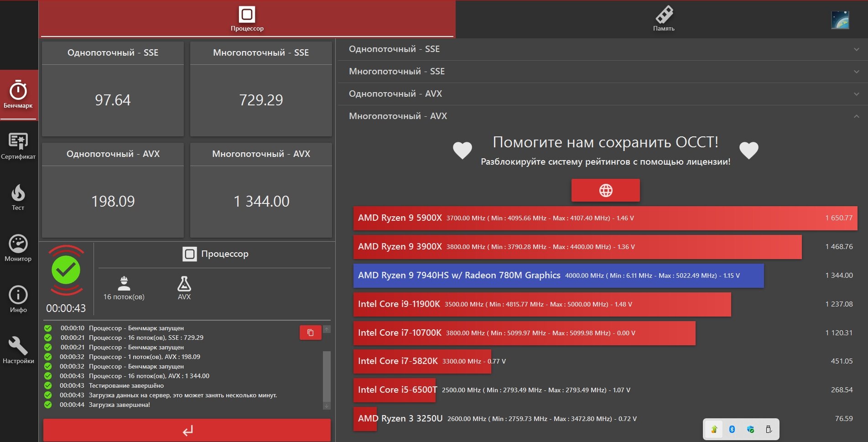Open the Windows Security shield tray icon
This screenshot has height=442, width=868.
[750, 429]
